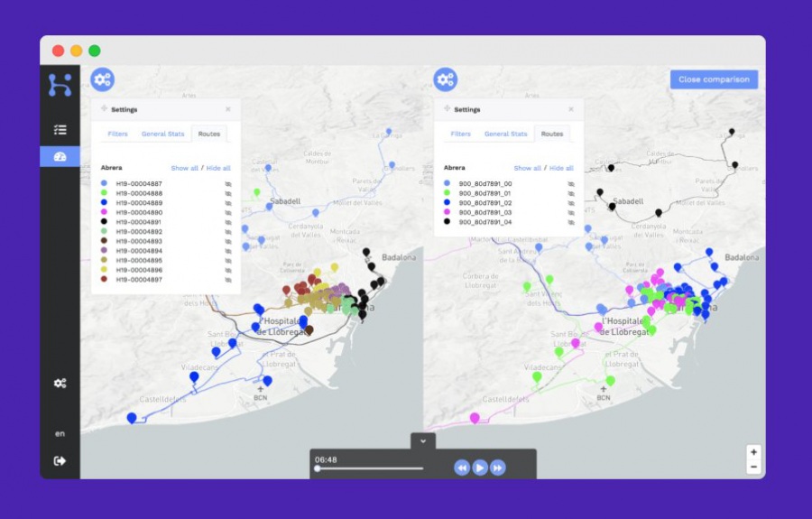Click the light blue swatch of H19-00004887
The image size is (812, 519).
click(104, 183)
